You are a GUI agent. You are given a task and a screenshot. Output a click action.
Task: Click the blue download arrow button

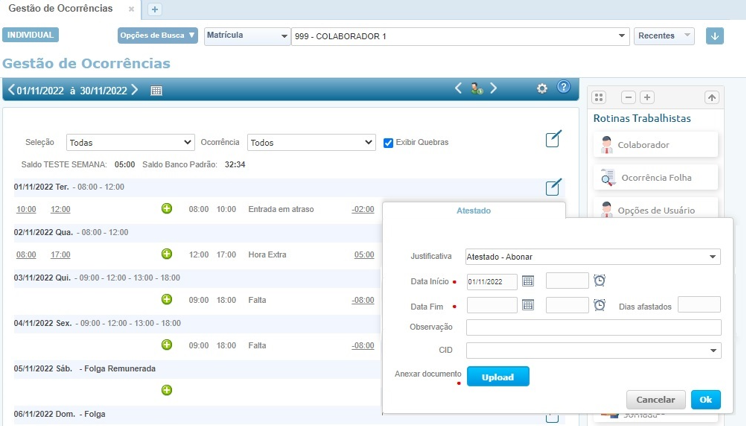[x=714, y=36]
